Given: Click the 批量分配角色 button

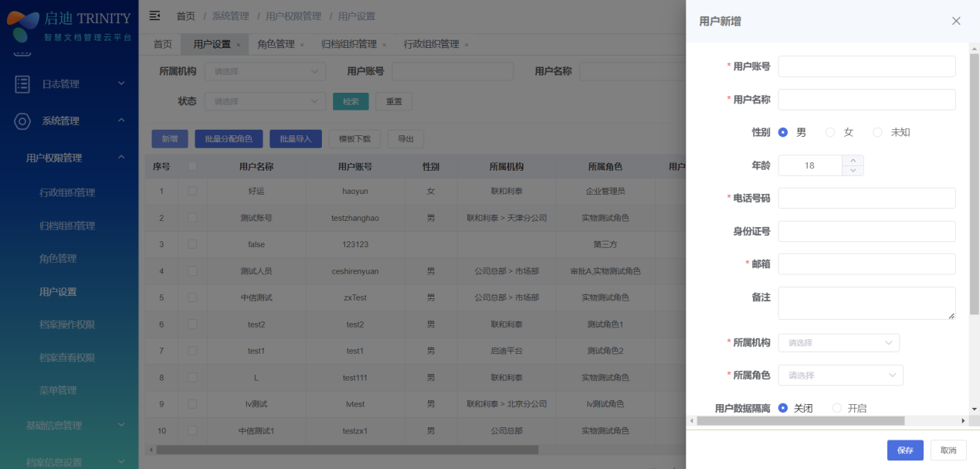Looking at the screenshot, I should coord(229,139).
